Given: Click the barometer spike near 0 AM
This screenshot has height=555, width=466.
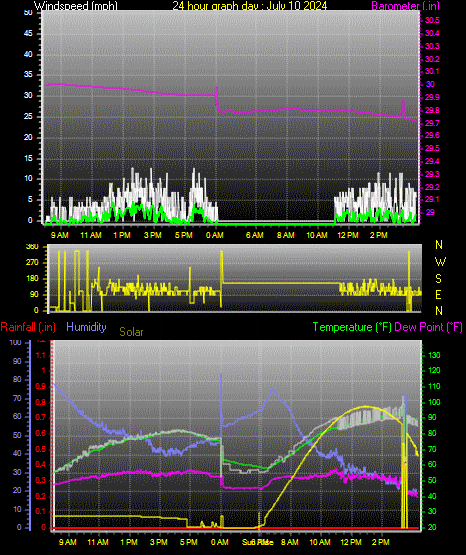Looking at the screenshot, I should pyautogui.click(x=217, y=96).
